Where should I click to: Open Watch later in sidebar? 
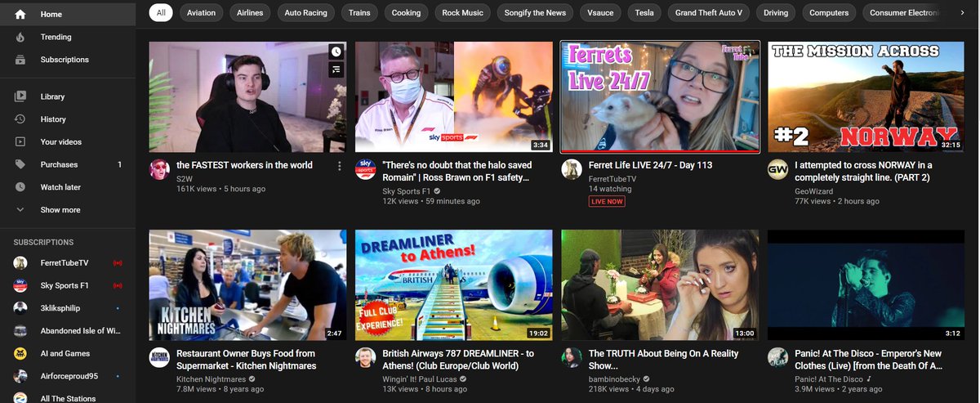click(x=68, y=187)
